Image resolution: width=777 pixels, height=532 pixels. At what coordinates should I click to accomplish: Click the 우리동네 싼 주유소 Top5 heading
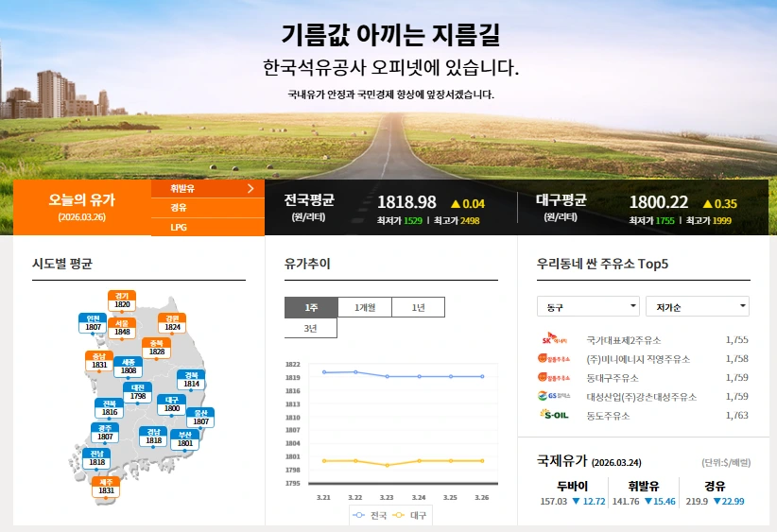click(602, 264)
